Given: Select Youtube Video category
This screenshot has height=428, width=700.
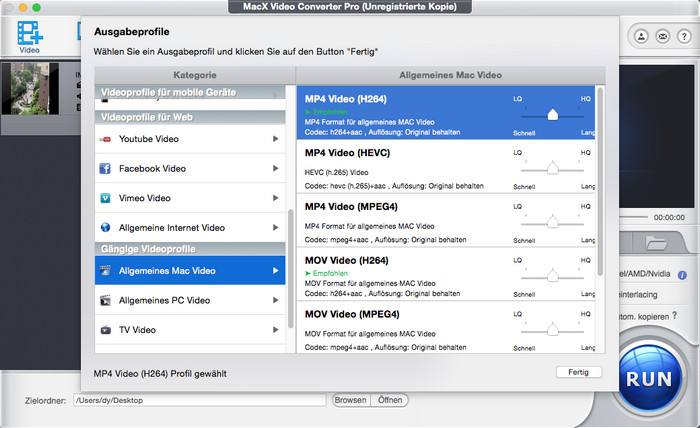Looking at the screenshot, I should 190,139.
